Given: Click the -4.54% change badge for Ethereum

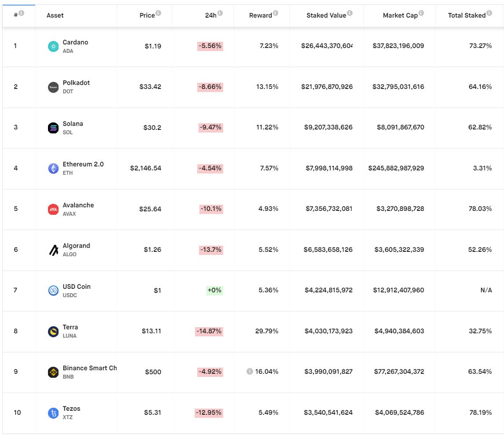Looking at the screenshot, I should click(x=210, y=168).
